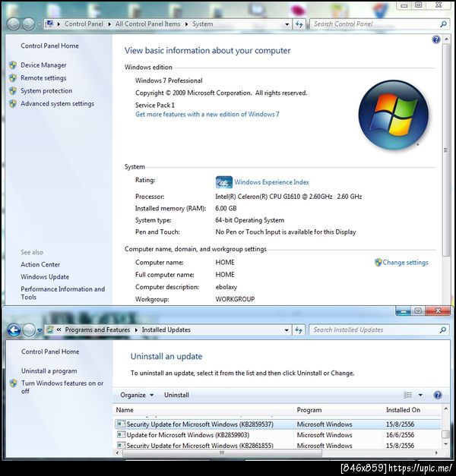This screenshot has width=456, height=476.
Task: Click the shield icon beside Remote settings
Action: [13, 78]
